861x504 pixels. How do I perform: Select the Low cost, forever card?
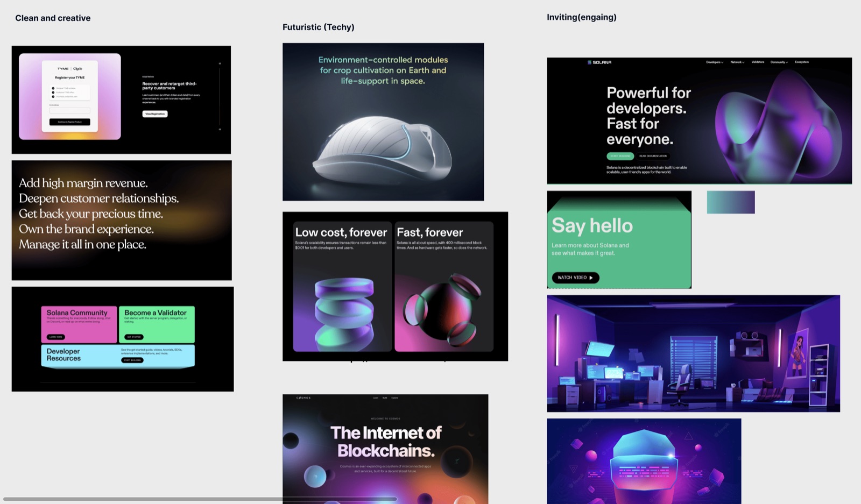[x=342, y=286]
